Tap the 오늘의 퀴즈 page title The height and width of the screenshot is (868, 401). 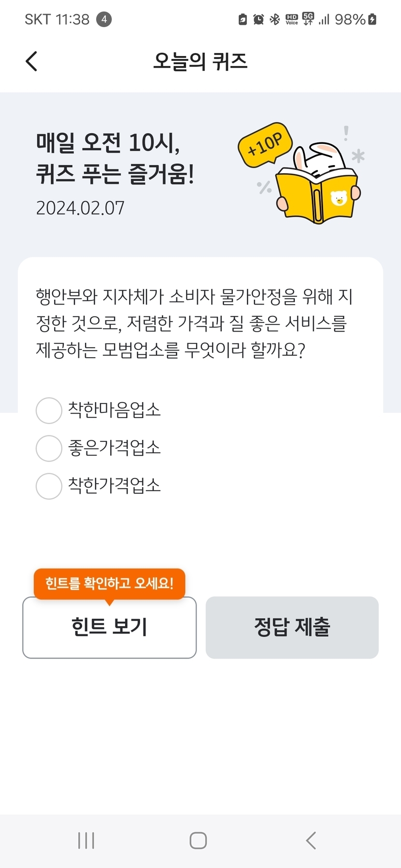[x=200, y=61]
